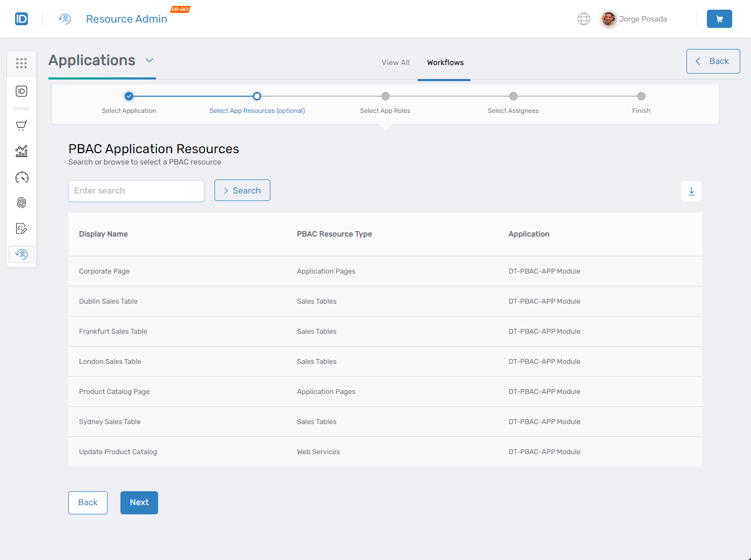Open the speedometer dashboard sidebar icon
This screenshot has height=560, width=751.
pos(22,177)
